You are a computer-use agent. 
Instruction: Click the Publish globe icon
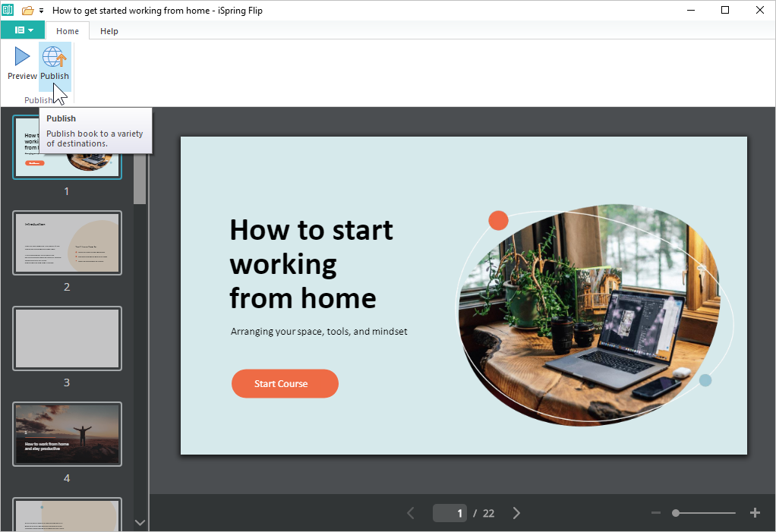[x=54, y=57]
